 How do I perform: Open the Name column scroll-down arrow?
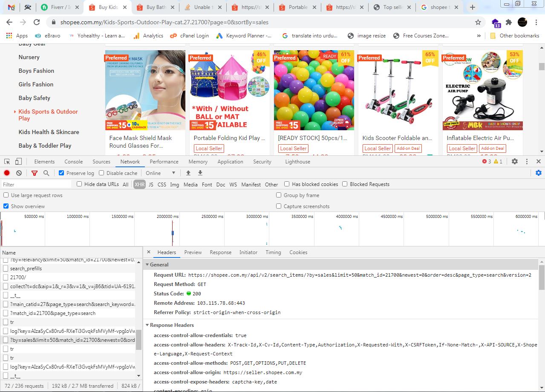click(x=138, y=376)
